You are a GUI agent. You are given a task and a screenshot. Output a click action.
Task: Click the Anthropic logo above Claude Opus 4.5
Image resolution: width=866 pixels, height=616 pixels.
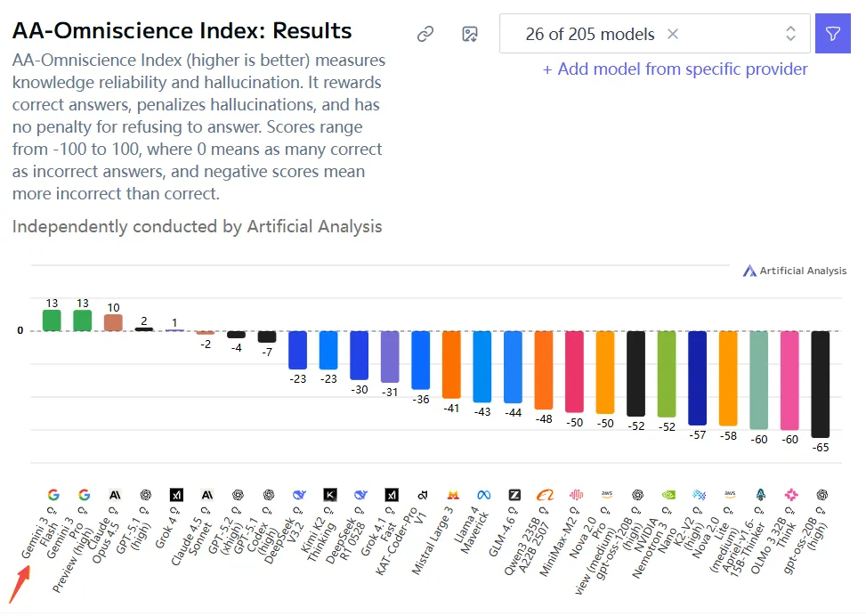pos(114,495)
